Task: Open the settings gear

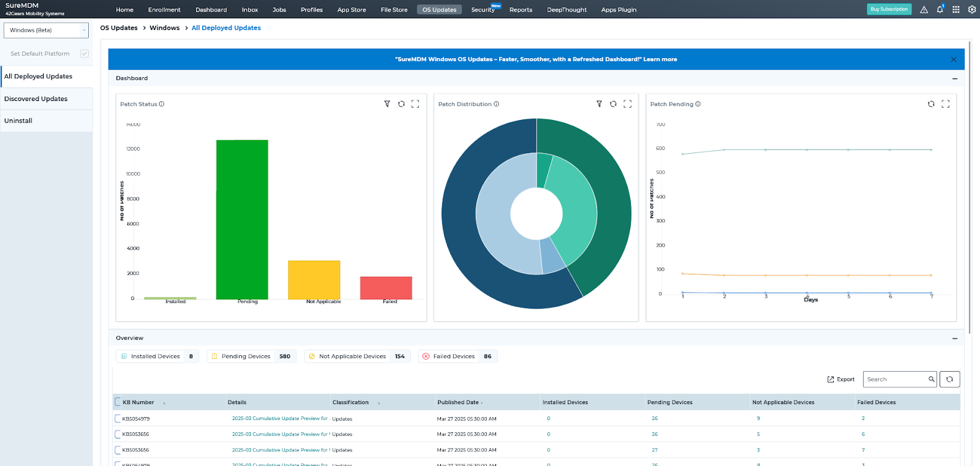Action: pos(971,9)
